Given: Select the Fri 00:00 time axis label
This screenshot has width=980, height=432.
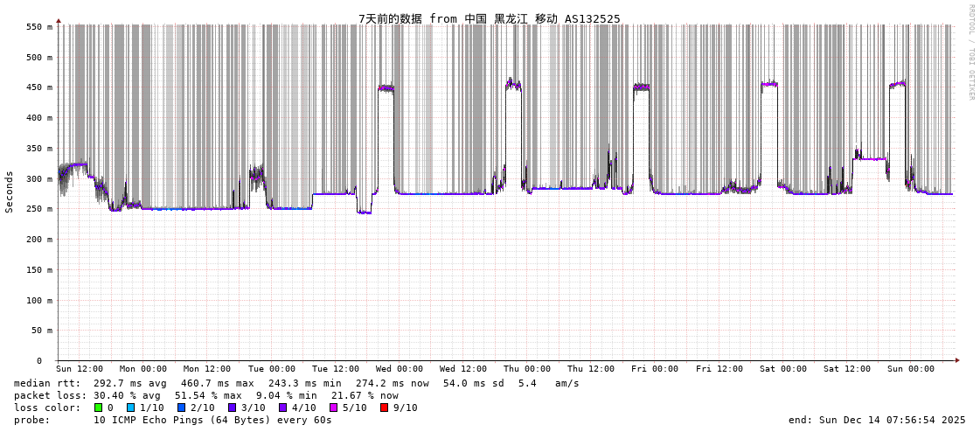Looking at the screenshot, I should click(x=655, y=369).
